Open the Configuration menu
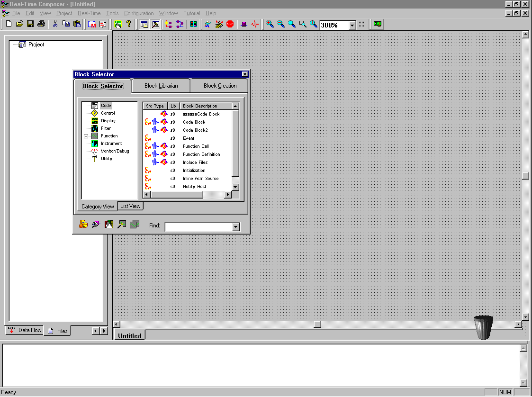The height and width of the screenshot is (397, 532). 139,13
